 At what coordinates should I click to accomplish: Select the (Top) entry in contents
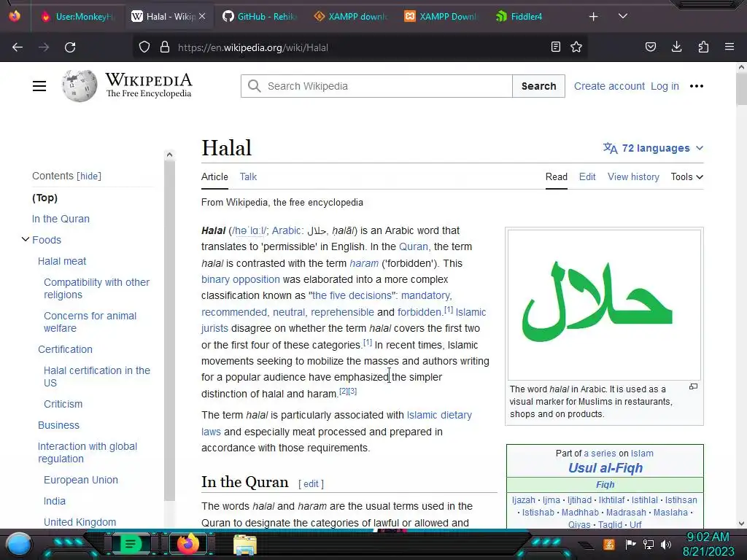click(x=44, y=198)
